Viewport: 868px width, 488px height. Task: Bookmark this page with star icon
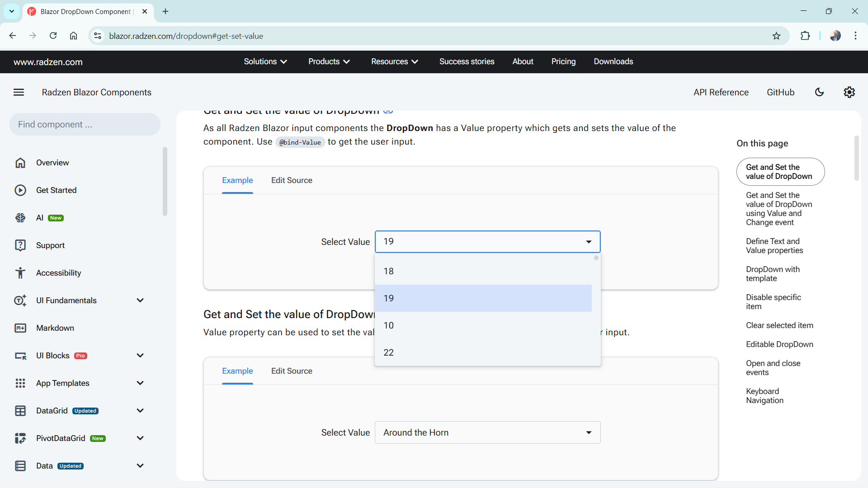pos(776,36)
